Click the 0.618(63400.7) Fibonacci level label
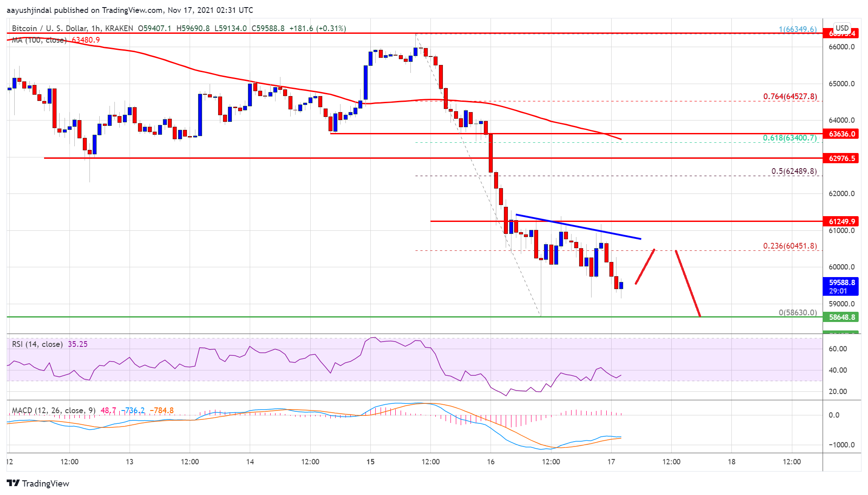Image resolution: width=868 pixels, height=495 pixels. pos(790,138)
